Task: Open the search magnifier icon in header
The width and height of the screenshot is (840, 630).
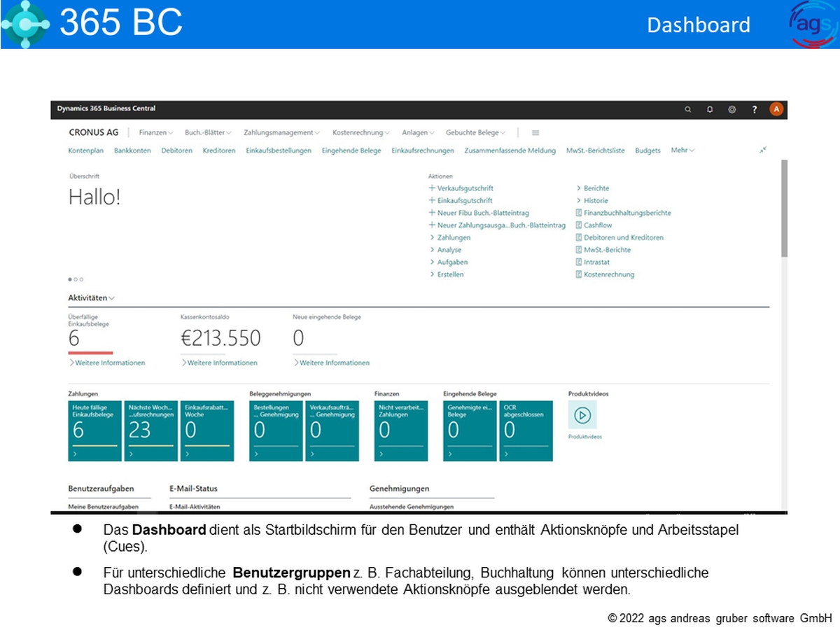Action: coord(688,109)
